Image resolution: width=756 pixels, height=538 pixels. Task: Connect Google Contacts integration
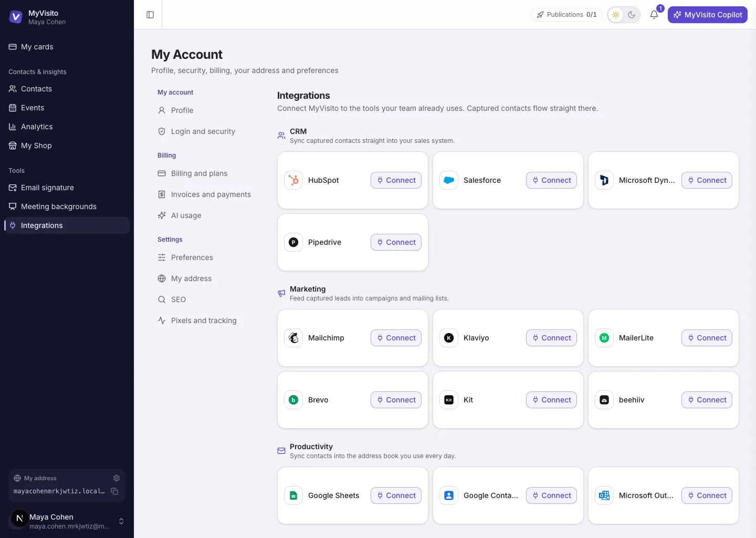(551, 495)
